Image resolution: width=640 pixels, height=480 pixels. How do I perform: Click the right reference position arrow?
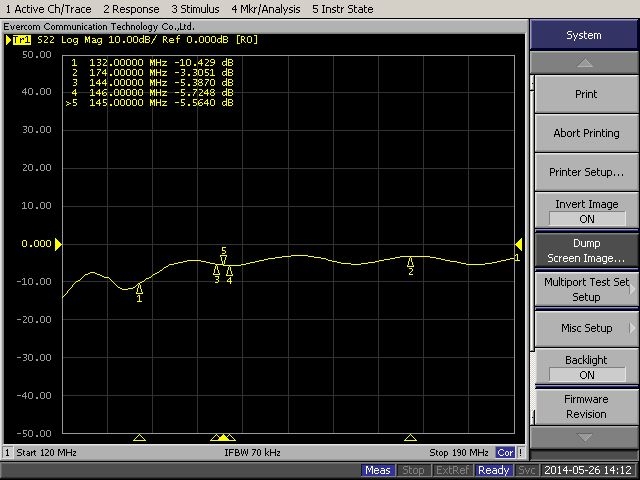[x=518, y=244]
